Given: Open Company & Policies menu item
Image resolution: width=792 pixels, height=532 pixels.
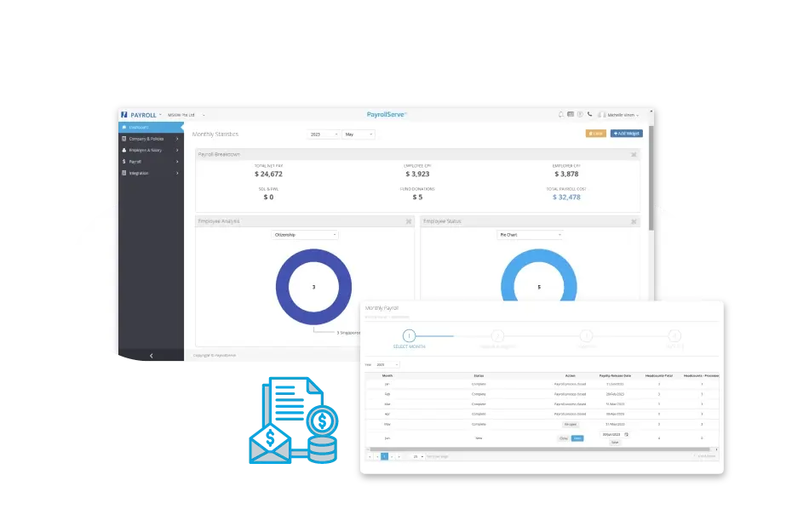Looking at the screenshot, I should pyautogui.click(x=151, y=139).
